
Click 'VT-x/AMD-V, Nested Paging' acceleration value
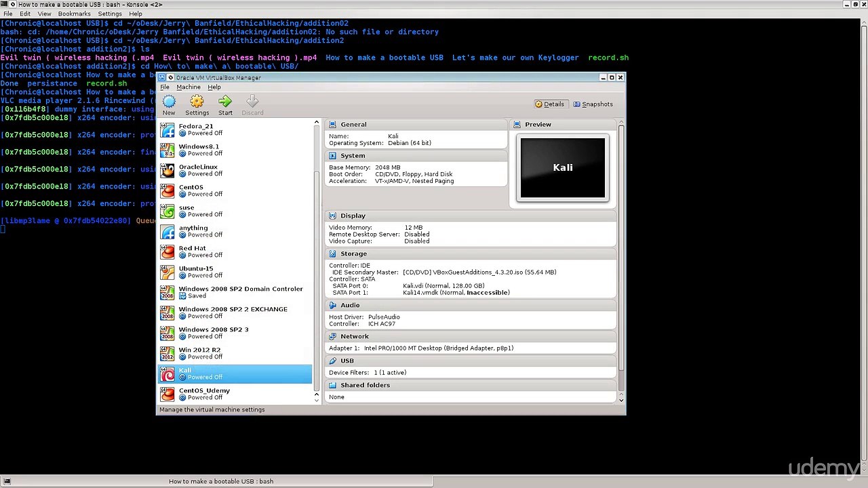[414, 181]
